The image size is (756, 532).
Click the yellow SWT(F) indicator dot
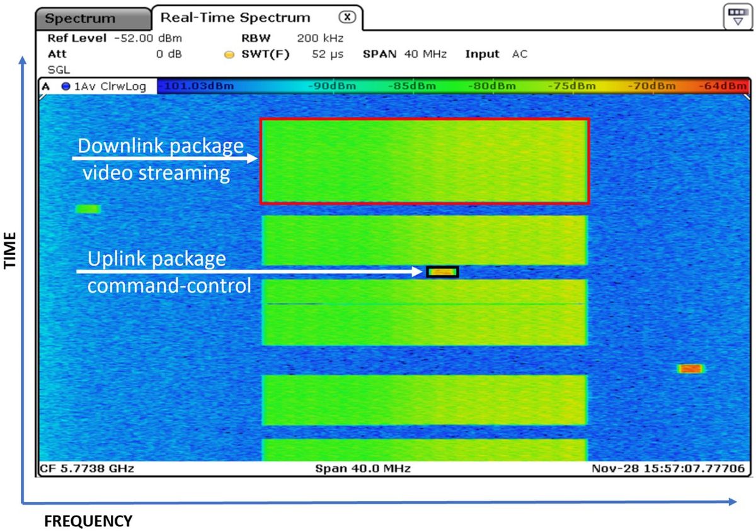click(229, 55)
